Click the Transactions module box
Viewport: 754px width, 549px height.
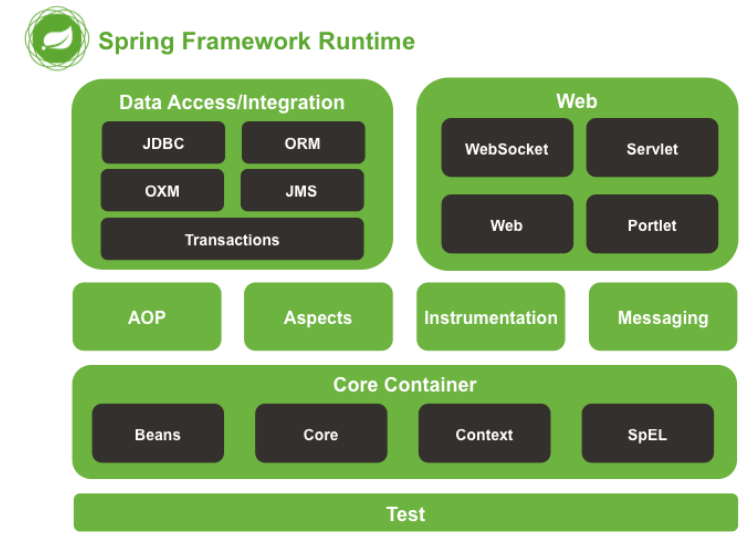click(232, 239)
